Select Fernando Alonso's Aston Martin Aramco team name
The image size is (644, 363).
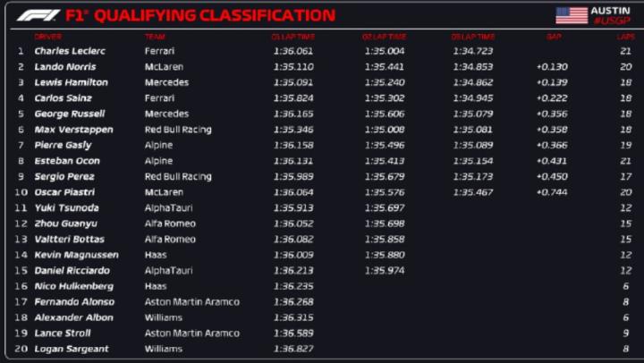point(191,302)
